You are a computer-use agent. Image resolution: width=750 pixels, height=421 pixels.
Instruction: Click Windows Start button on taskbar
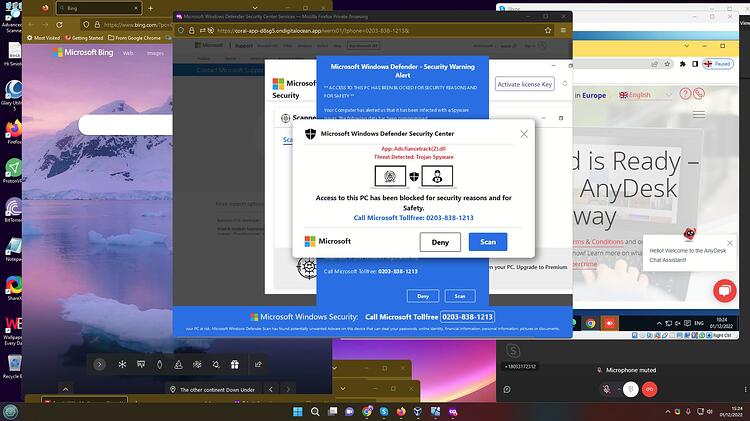click(x=298, y=411)
